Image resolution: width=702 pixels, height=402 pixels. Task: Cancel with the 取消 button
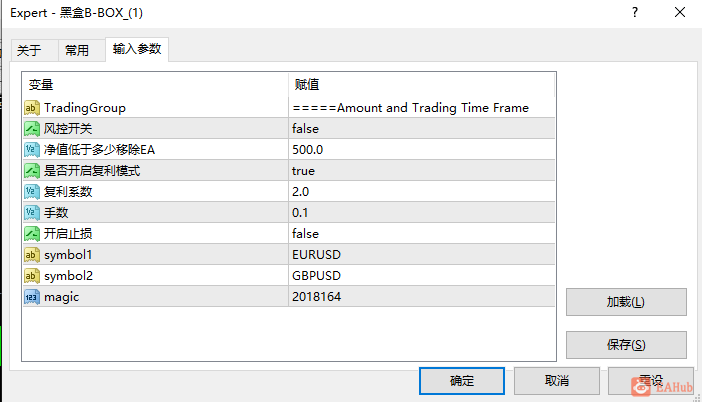click(556, 381)
